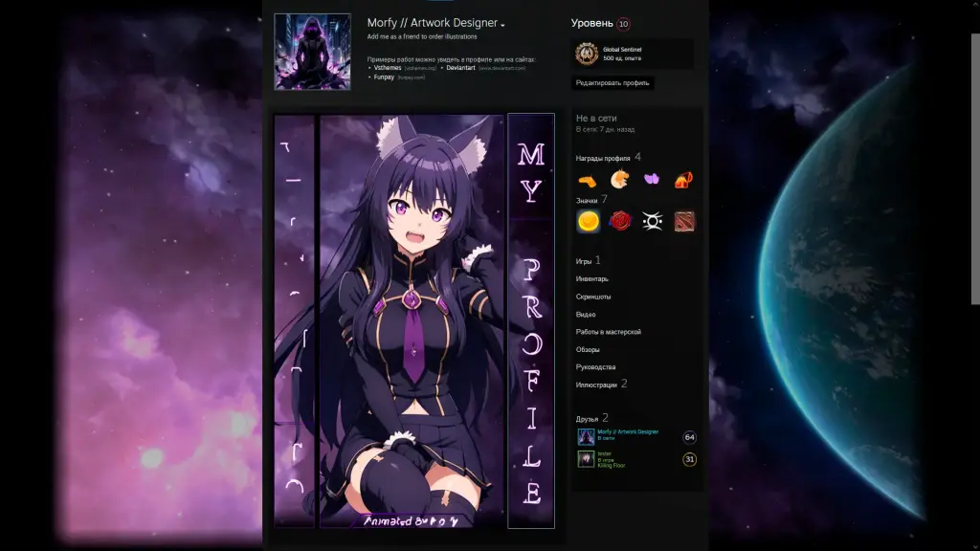The image size is (980, 551).
Task: Click the red rose badge icon
Action: point(620,222)
